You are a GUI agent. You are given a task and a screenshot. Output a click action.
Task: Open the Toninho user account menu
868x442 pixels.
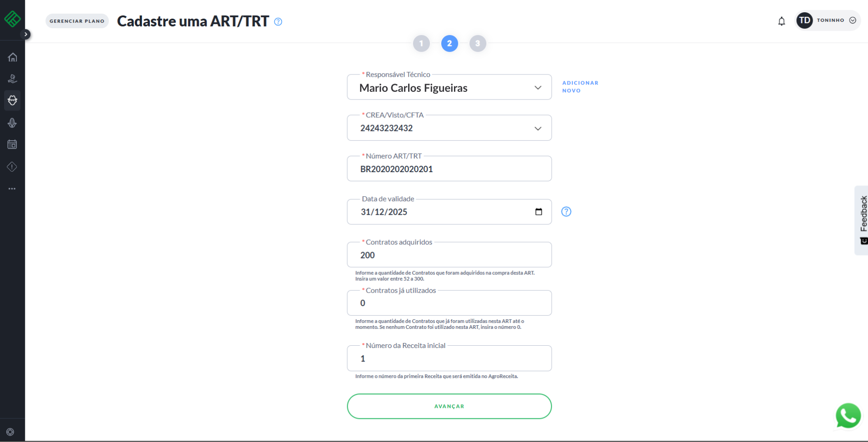click(828, 20)
